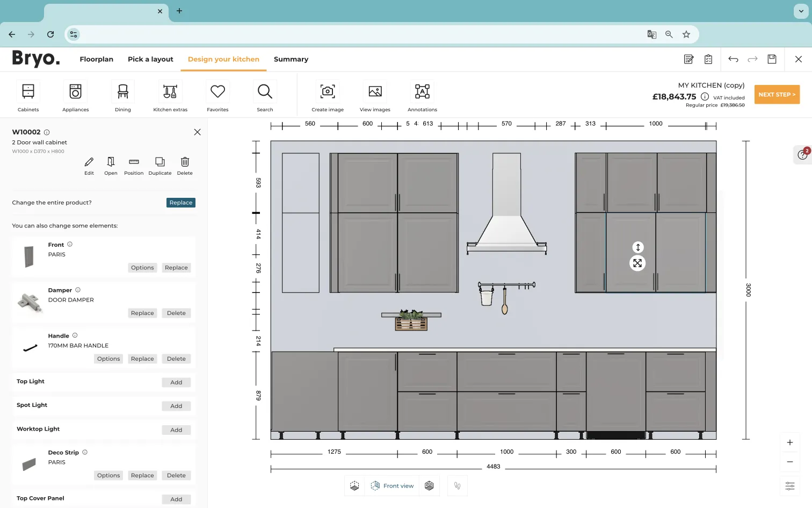Open the Annotations tool

click(422, 95)
